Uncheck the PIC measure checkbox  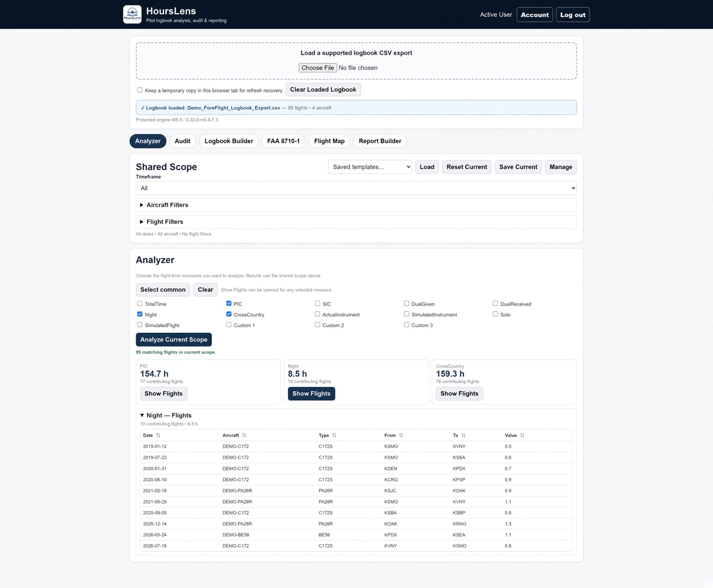(229, 304)
